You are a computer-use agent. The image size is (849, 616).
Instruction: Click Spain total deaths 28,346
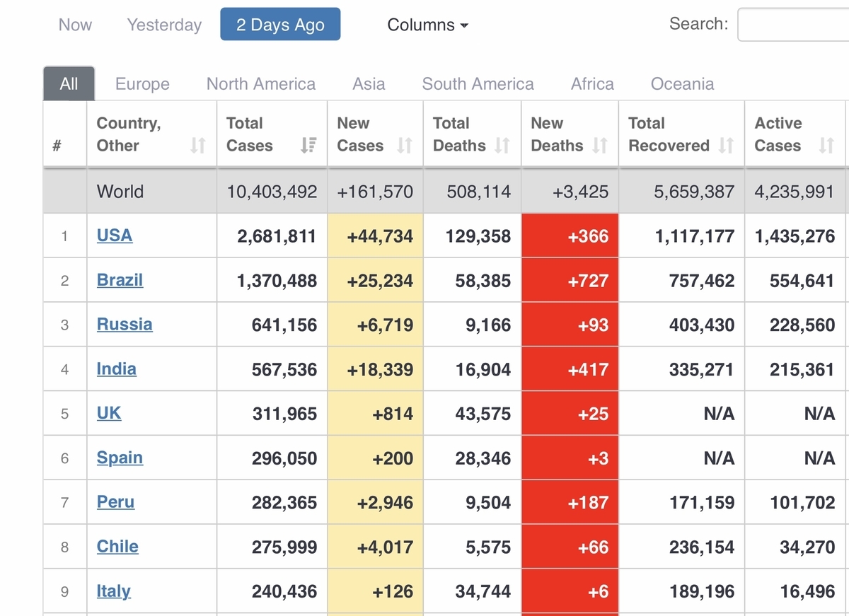tap(483, 458)
